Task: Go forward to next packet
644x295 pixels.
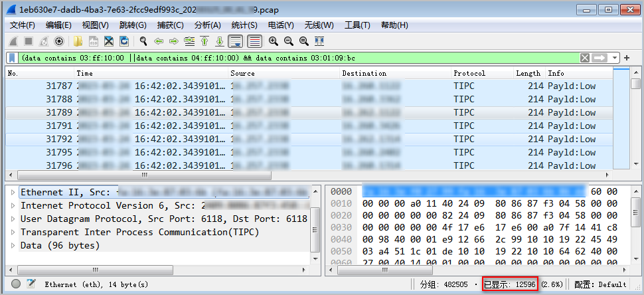Action: (x=174, y=41)
